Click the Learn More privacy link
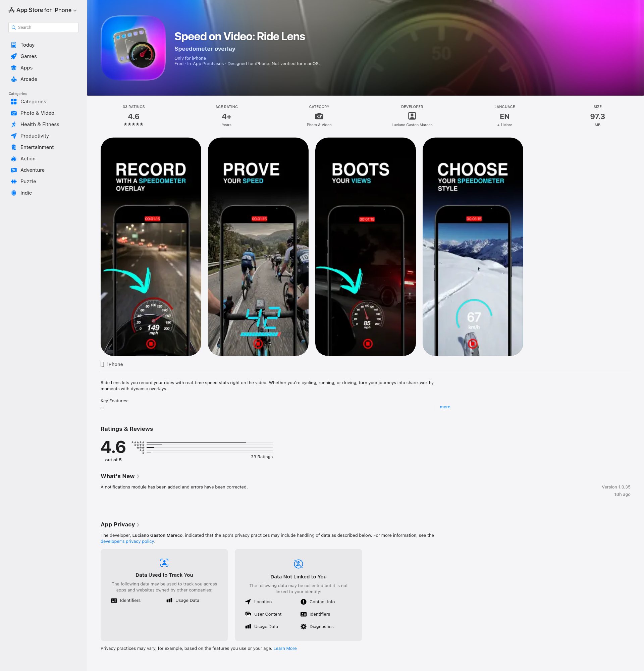Viewport: 644px width, 671px height. click(x=285, y=649)
